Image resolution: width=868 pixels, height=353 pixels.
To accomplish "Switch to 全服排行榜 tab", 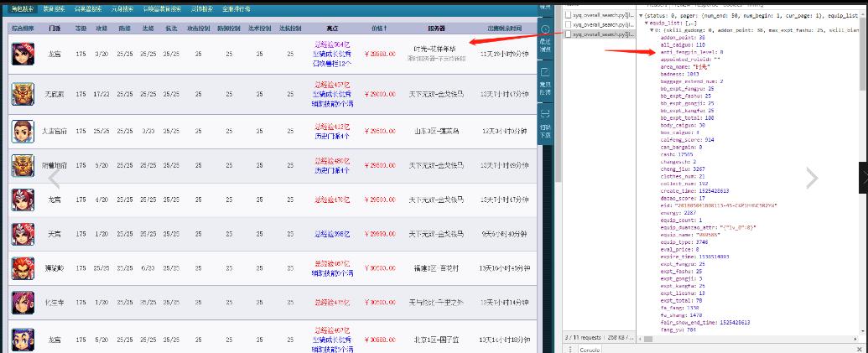I will 236,9.
